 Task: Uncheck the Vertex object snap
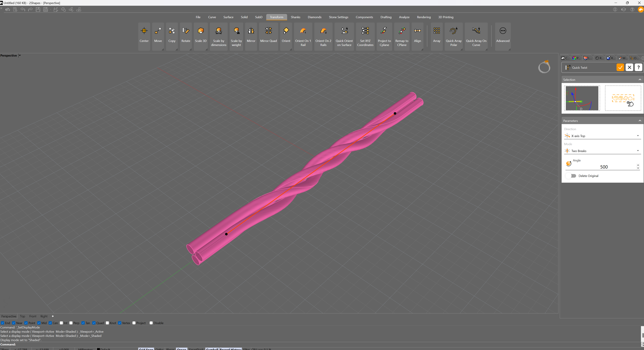pos(120,323)
